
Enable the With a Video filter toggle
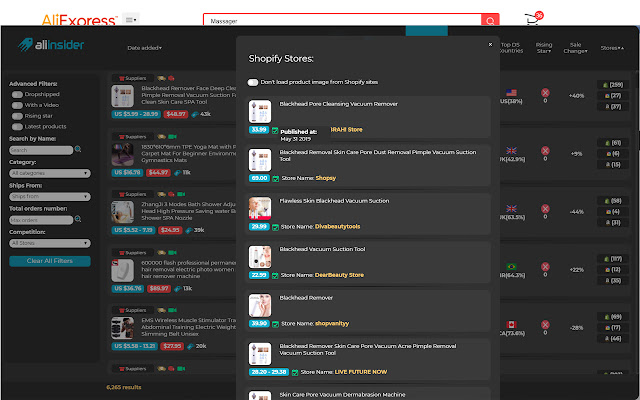click(x=17, y=105)
